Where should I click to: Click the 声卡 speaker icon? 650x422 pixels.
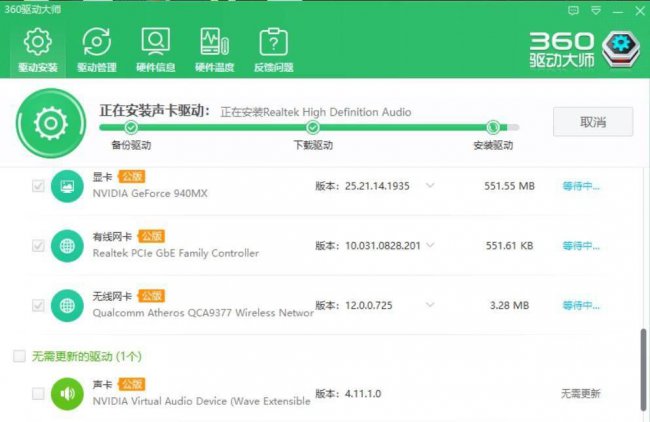67,393
